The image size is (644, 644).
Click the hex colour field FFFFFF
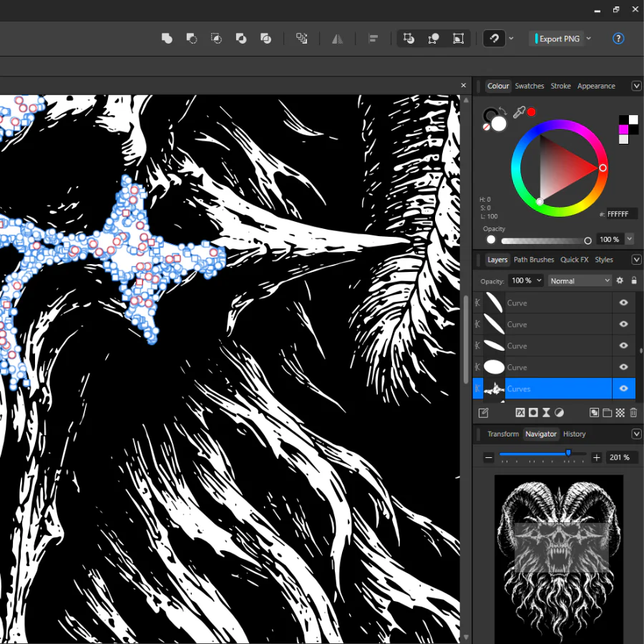621,214
